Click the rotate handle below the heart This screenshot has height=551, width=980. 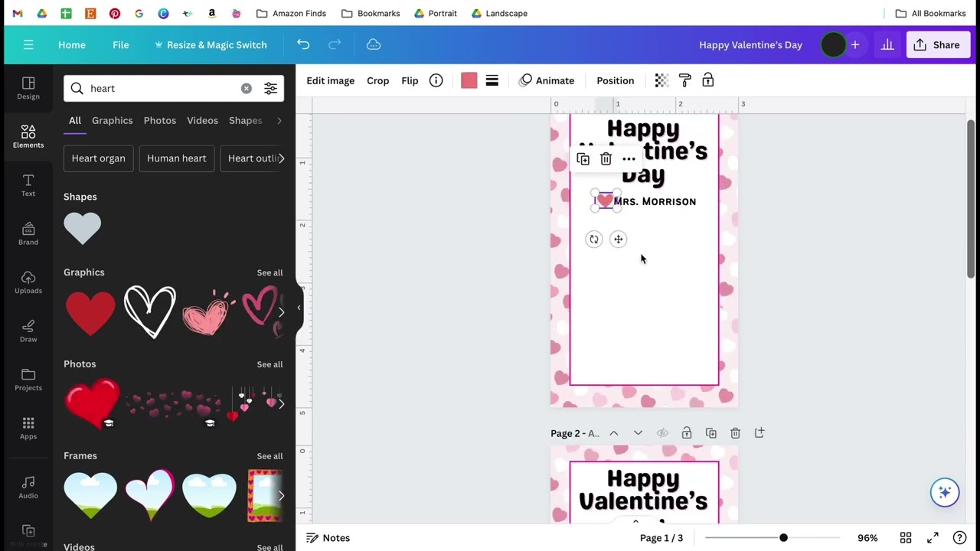593,240
